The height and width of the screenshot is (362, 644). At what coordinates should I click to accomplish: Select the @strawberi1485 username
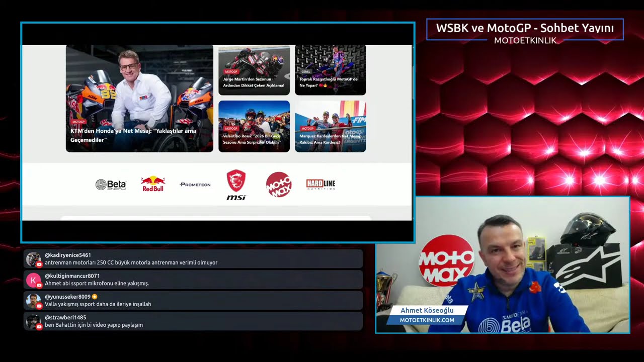coord(65,317)
